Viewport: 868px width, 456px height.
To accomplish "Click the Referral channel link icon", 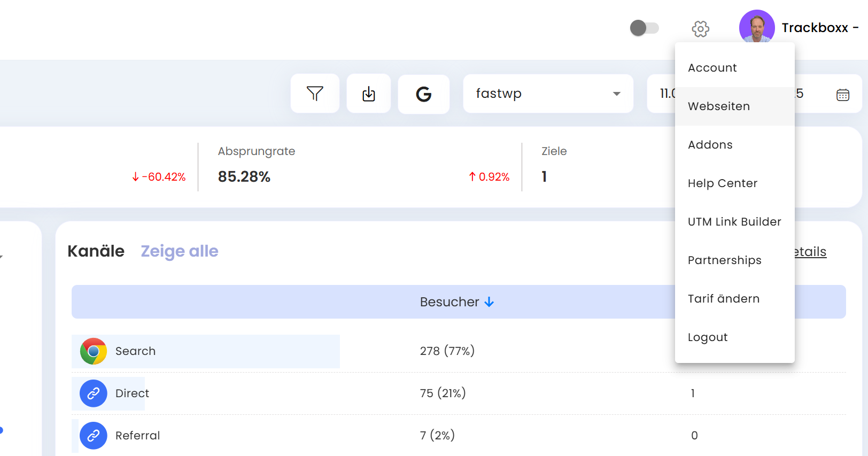I will pyautogui.click(x=94, y=436).
